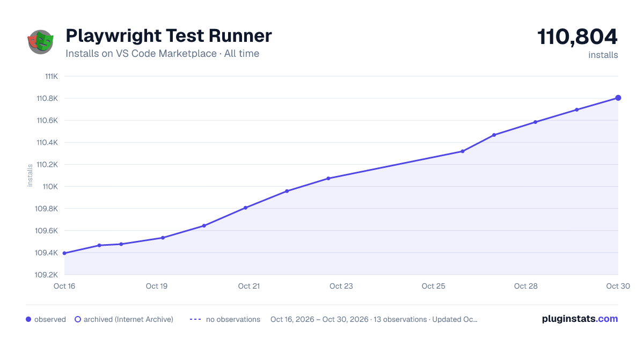Click the 'observed' legend text
644x338 pixels.
pyautogui.click(x=50, y=319)
